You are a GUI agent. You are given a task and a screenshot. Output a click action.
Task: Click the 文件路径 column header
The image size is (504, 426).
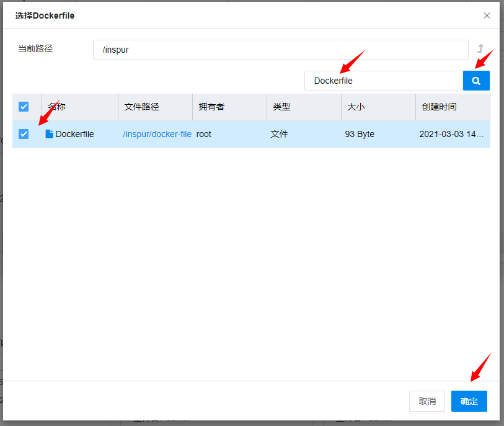click(x=141, y=107)
